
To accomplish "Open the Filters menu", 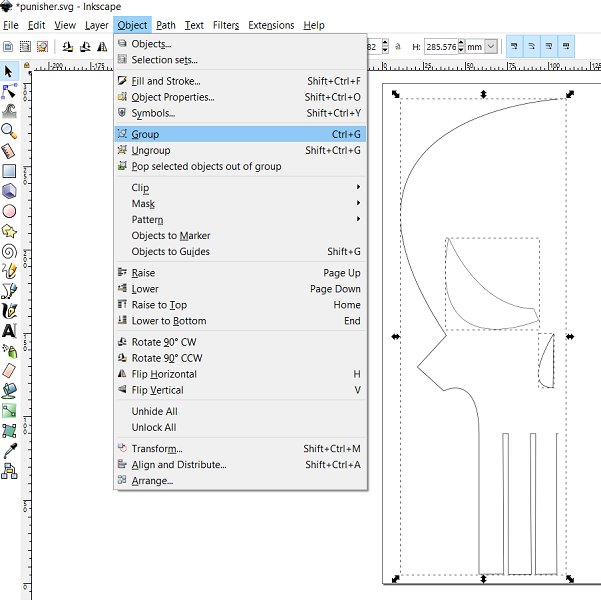I will click(226, 25).
